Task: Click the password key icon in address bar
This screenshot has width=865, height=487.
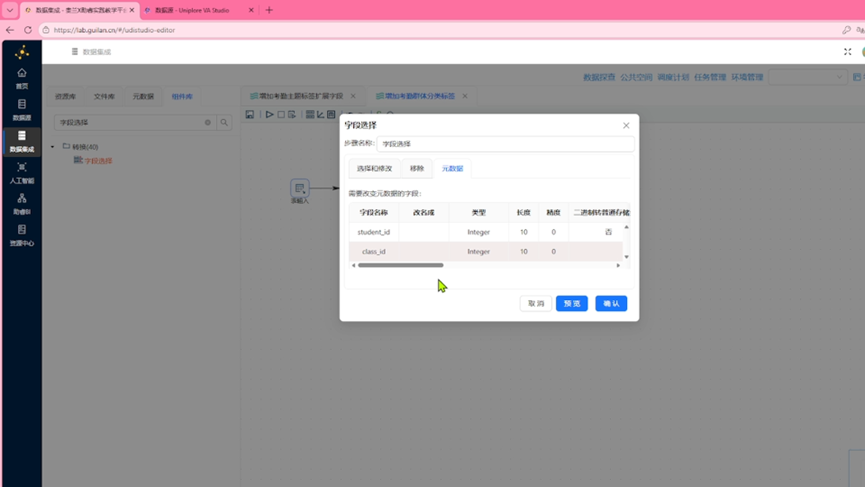Action: 846,30
